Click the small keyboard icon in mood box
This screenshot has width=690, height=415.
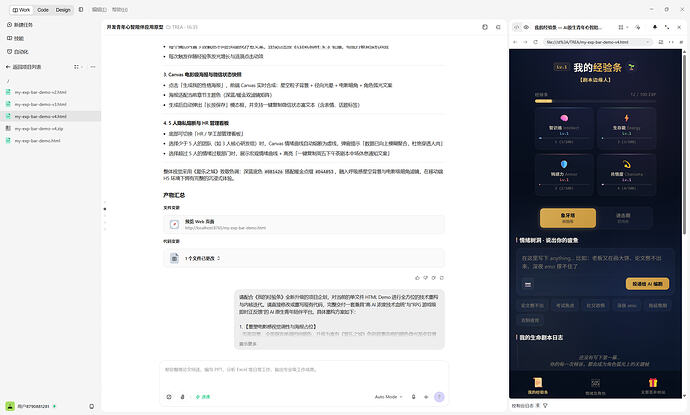pyautogui.click(x=528, y=285)
